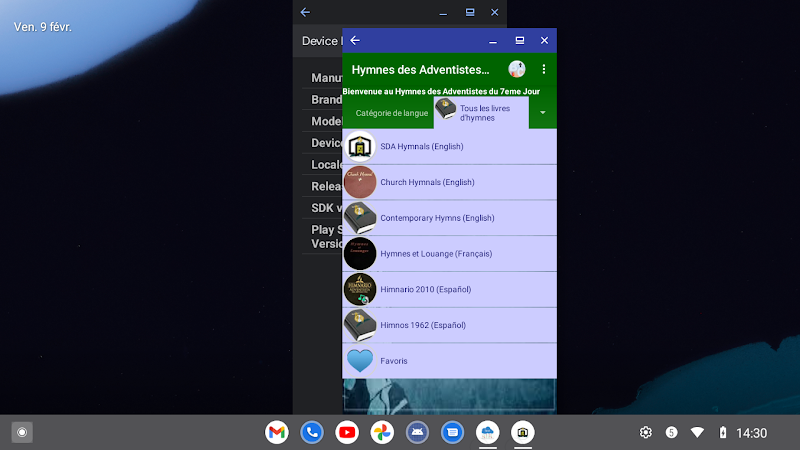Open settings gear in system tray
The height and width of the screenshot is (450, 800).
coord(646,433)
